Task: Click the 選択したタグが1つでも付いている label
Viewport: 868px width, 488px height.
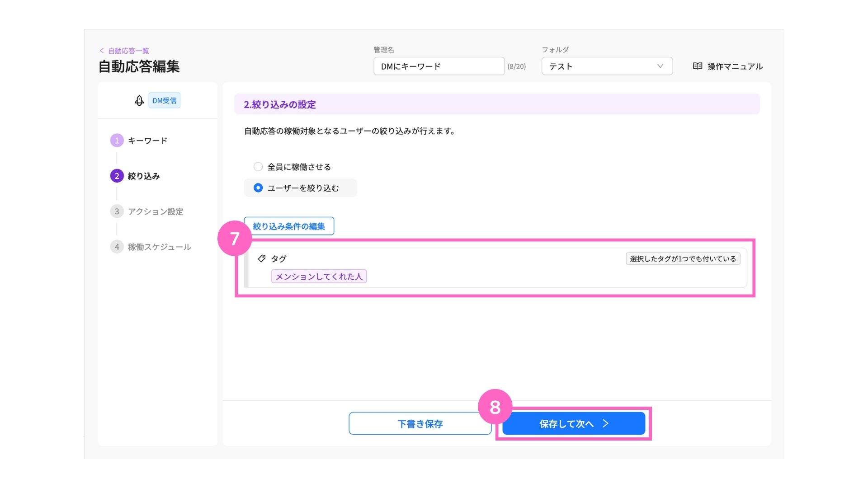Action: 683,258
